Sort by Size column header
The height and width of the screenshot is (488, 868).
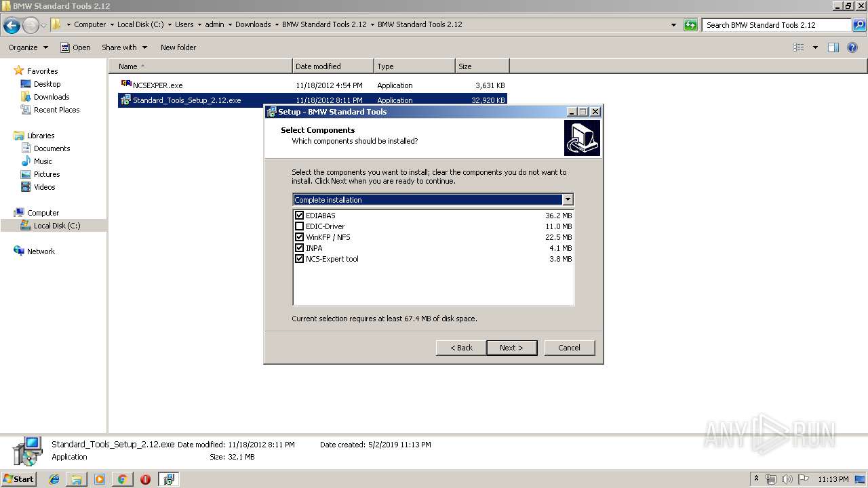pyautogui.click(x=482, y=66)
